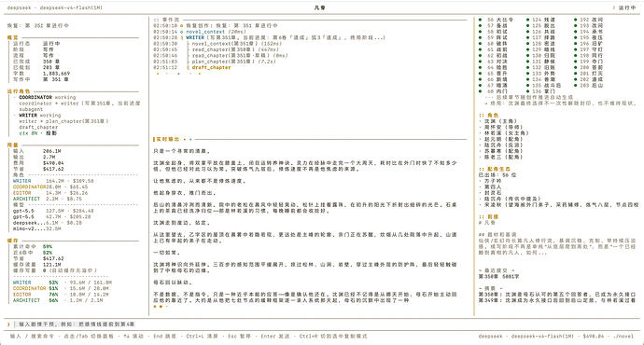Click the 第349章 summary line
The height and width of the screenshot is (345, 644).
tap(557, 300)
